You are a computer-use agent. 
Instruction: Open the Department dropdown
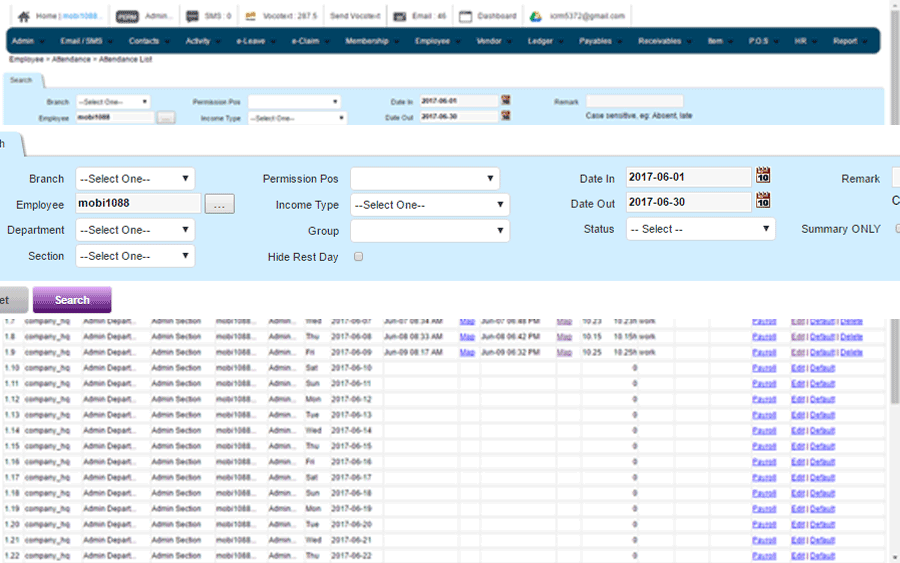tap(135, 230)
